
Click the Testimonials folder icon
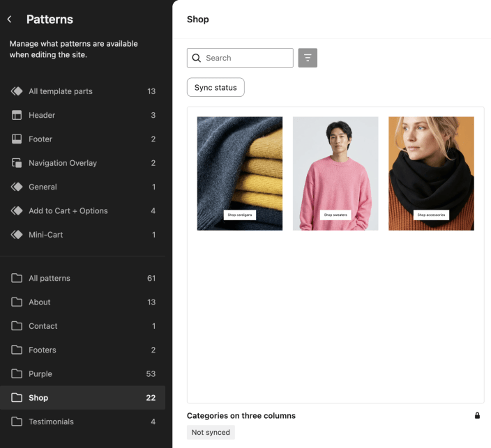[x=17, y=422]
